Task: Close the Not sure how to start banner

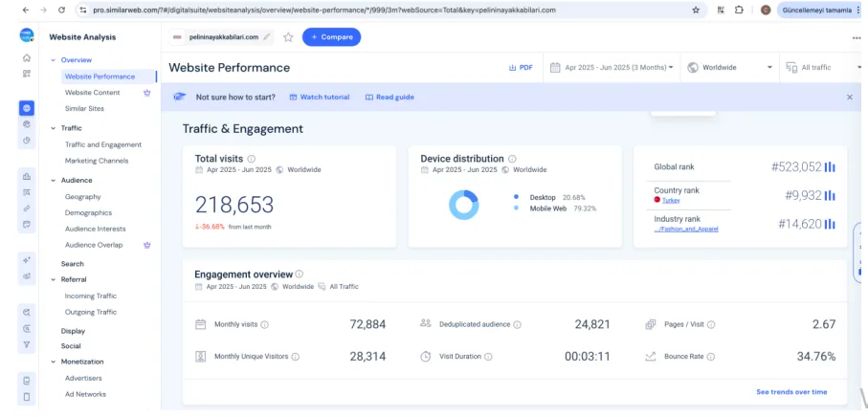Action: tap(850, 97)
